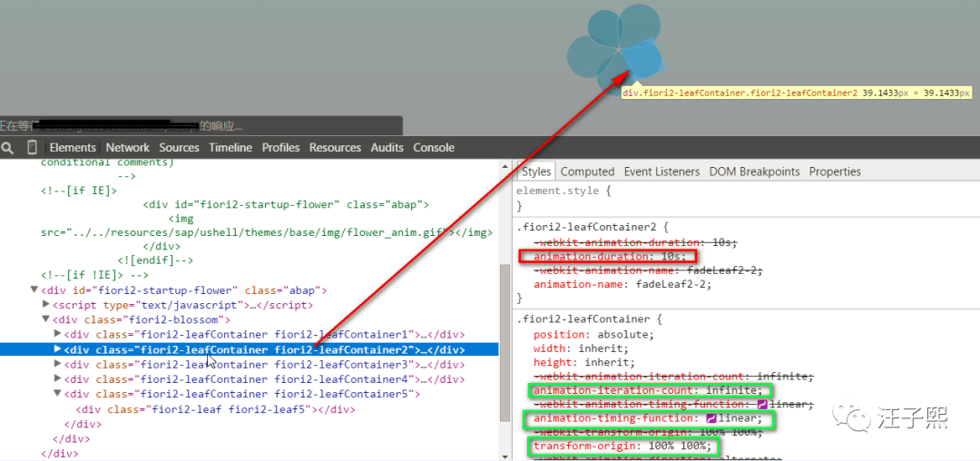Image resolution: width=980 pixels, height=461 pixels.
Task: Expand the selected fiori2-leafContainer2 div node
Action: pyautogui.click(x=58, y=349)
